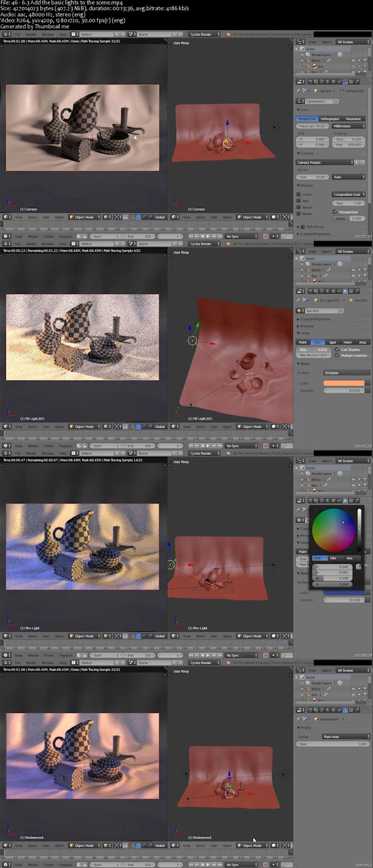Enable the Sensor display checkbox

click(x=299, y=207)
